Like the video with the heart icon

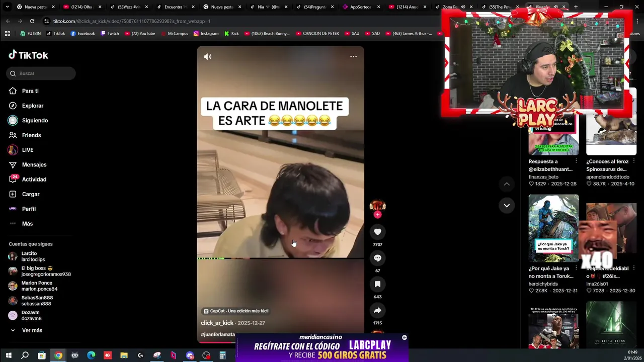point(377,232)
